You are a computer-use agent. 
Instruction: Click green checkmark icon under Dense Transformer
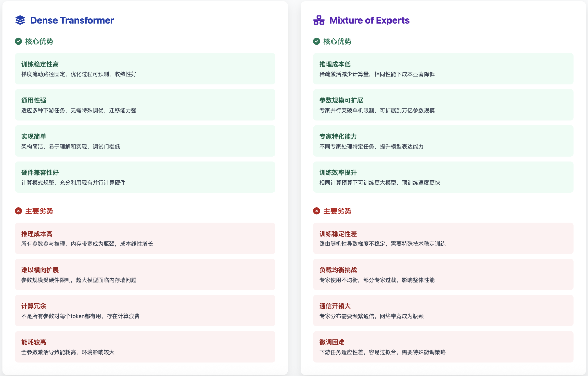tap(18, 41)
